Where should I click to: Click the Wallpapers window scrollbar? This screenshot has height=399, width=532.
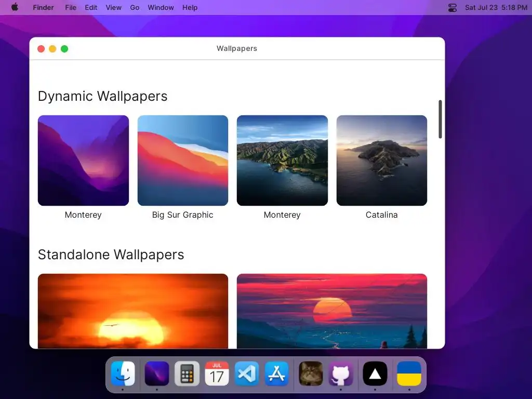440,119
